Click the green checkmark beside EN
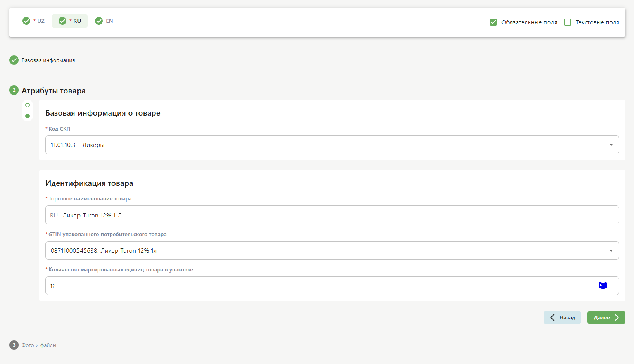This screenshot has width=634, height=364. (x=99, y=21)
